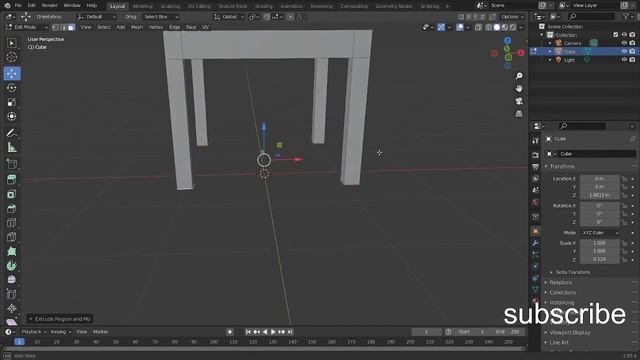
Task: Open the Select Box drag dropdown
Action: coord(160,17)
